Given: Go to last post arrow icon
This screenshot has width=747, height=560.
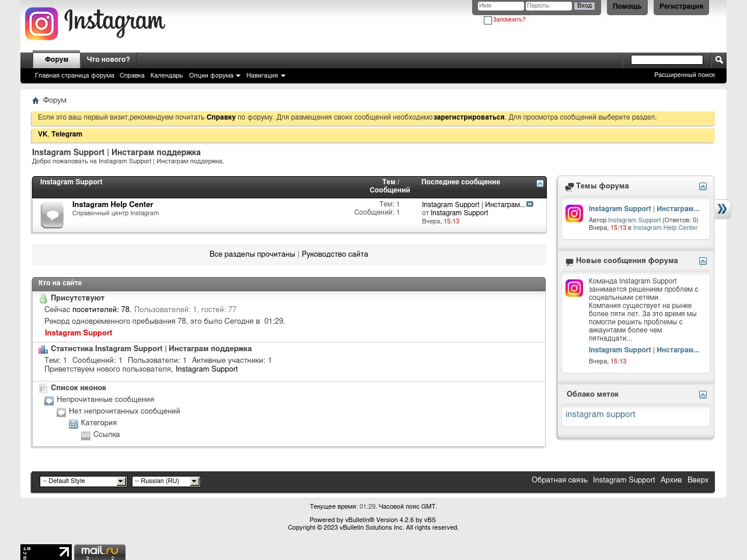Looking at the screenshot, I should pyautogui.click(x=530, y=204).
